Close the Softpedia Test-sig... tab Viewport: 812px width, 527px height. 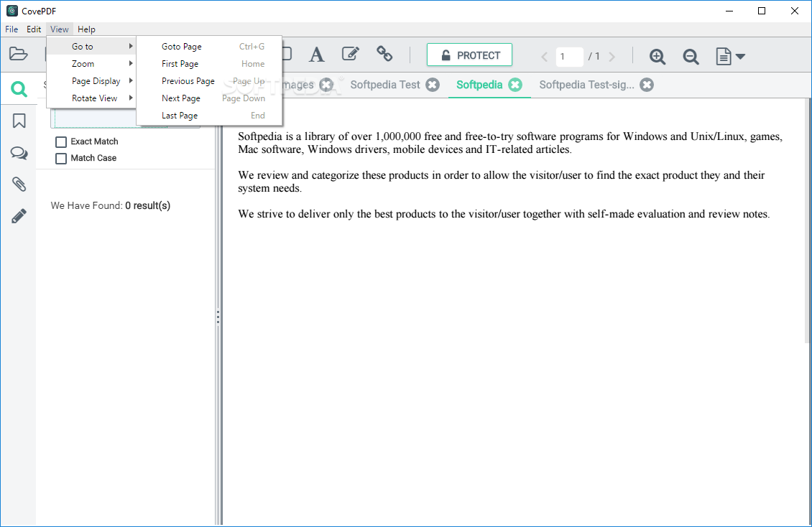646,85
